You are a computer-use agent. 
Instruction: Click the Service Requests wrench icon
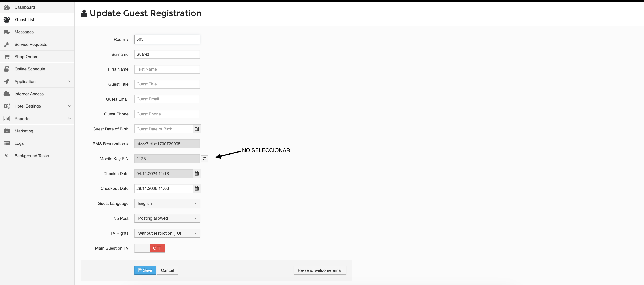(x=7, y=44)
